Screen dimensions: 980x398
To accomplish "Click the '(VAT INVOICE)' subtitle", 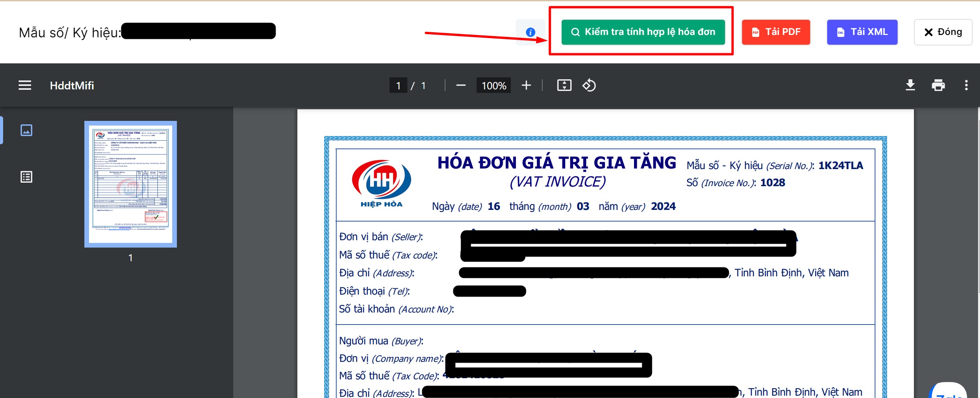I will [x=558, y=182].
